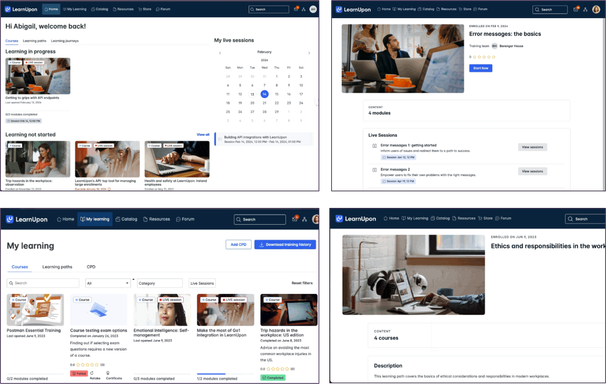
Task: Open notifications bell in Error messages screenshot
Action: pyautogui.click(x=576, y=9)
